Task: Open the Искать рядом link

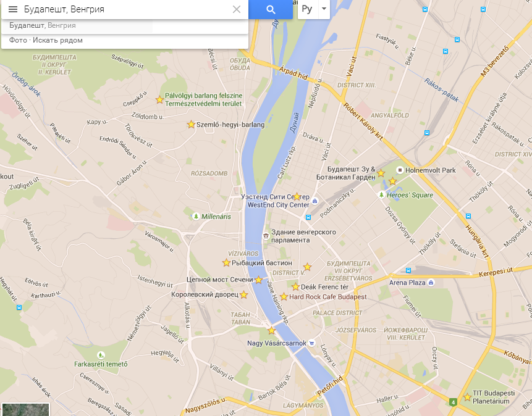Action: (x=57, y=40)
